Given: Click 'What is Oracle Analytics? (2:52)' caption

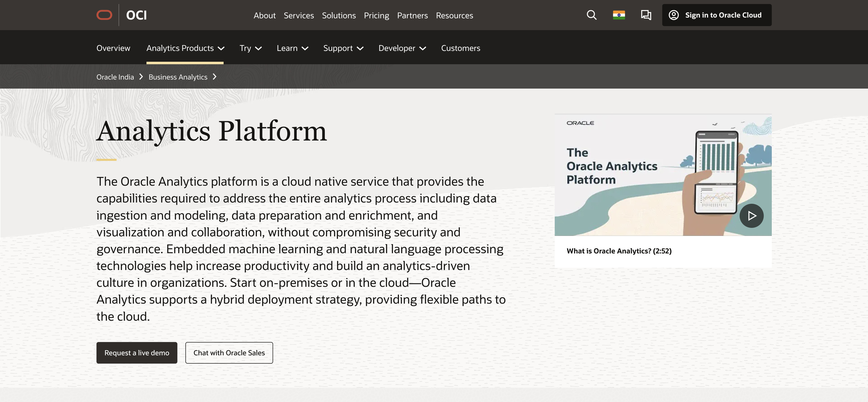Looking at the screenshot, I should [x=619, y=251].
